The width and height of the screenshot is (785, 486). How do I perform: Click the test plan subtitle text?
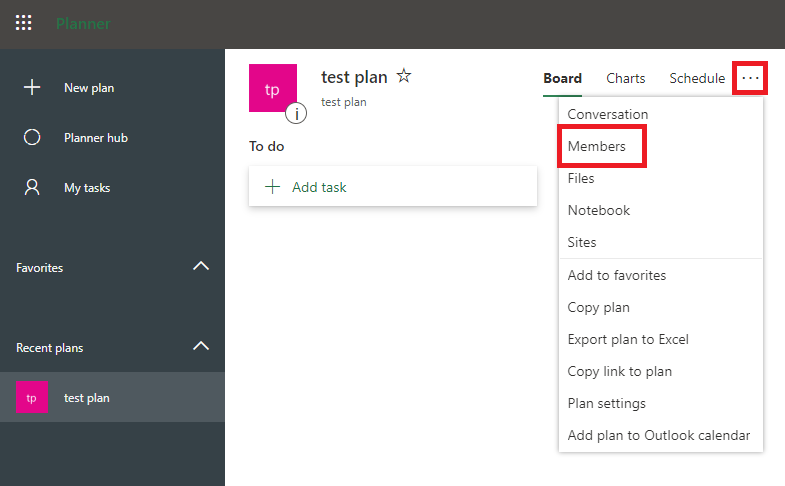click(343, 102)
